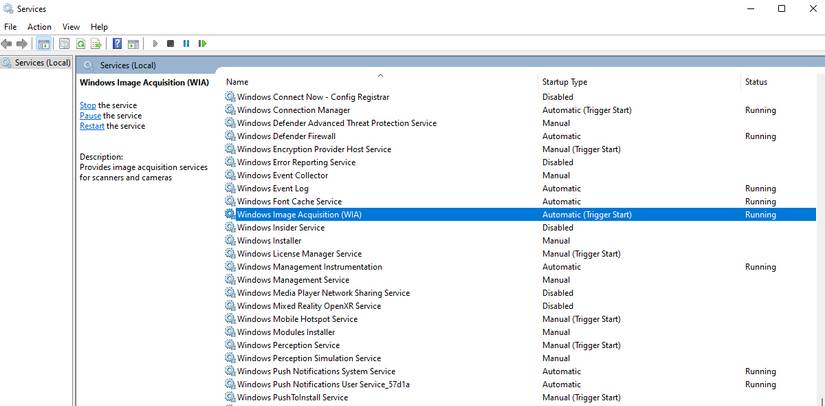Select Windows Media Player Network Sharing Service
The image size is (825, 406).
[520, 293]
